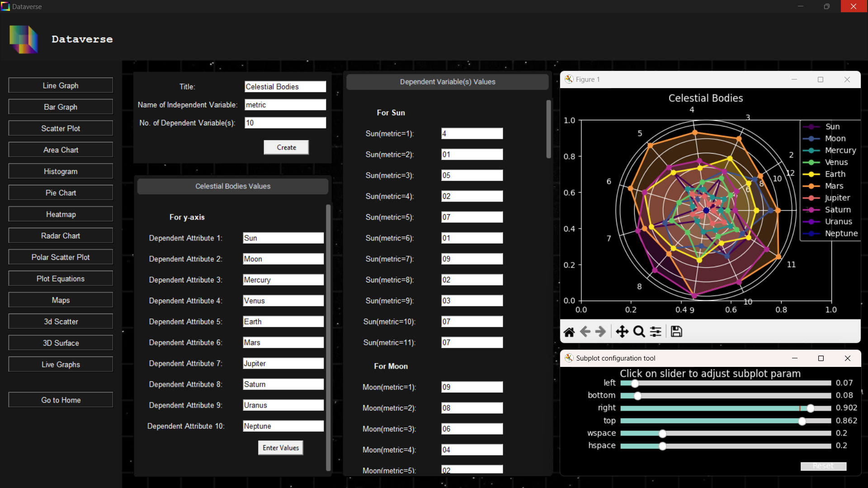Screen dimensions: 868x488
Task: Select the Zoom magnifier tool
Action: pos(639,332)
